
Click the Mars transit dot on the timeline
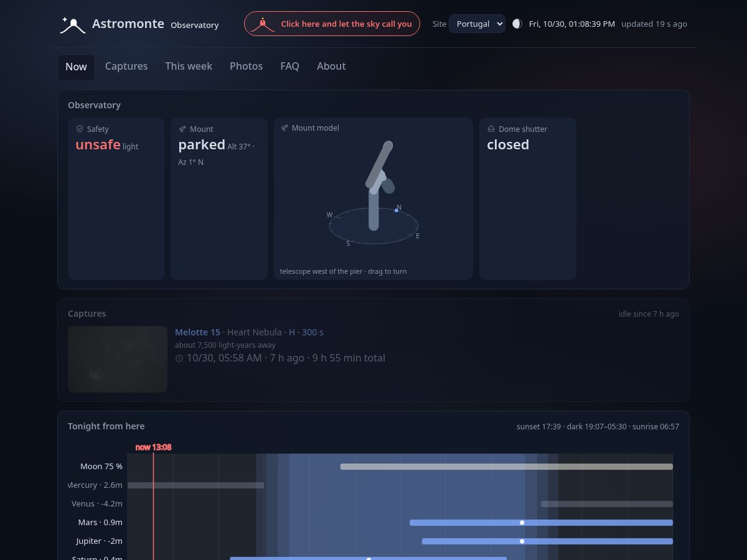tap(522, 523)
